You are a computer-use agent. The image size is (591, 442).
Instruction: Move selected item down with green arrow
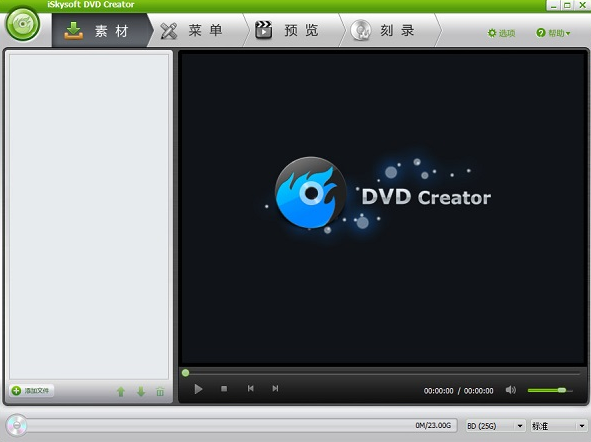tap(141, 392)
